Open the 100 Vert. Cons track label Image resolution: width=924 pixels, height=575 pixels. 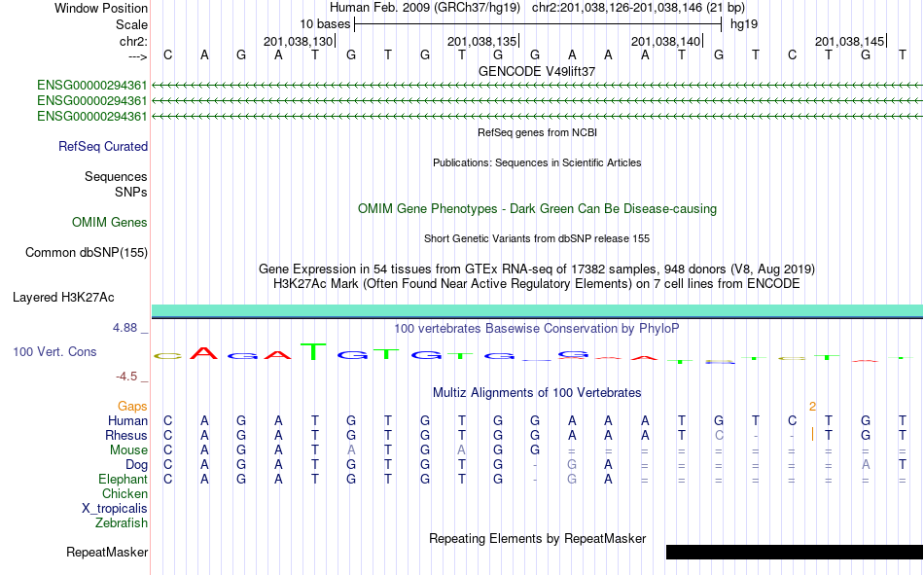point(54,351)
